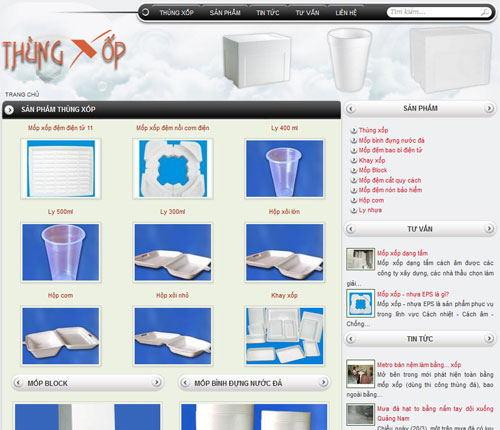Open Mốp xốp đệm điện tử 11 title
The height and width of the screenshot is (430, 500).
tap(60, 128)
